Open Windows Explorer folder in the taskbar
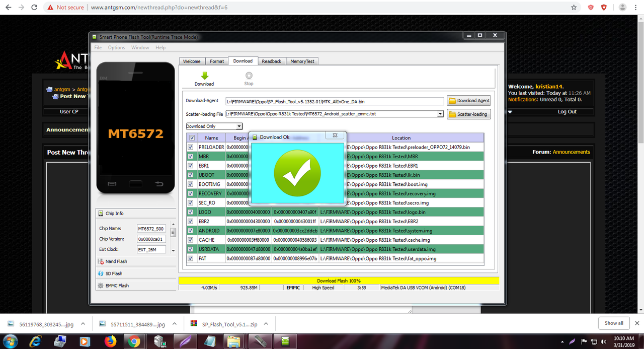 [x=234, y=341]
